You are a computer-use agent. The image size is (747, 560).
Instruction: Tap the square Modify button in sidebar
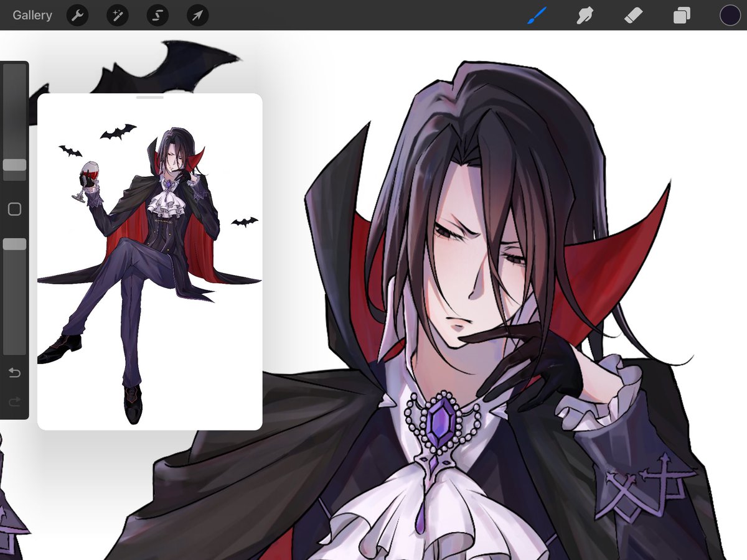(x=14, y=209)
